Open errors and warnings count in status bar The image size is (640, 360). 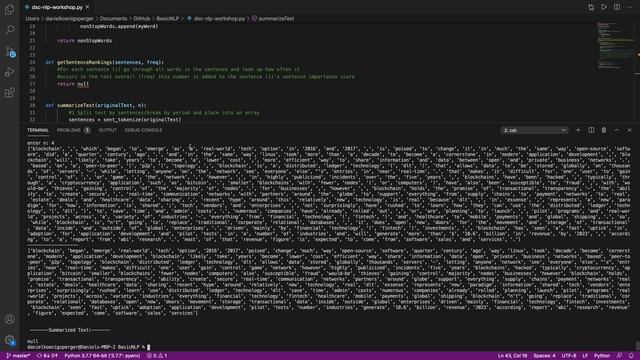(x=157, y=356)
